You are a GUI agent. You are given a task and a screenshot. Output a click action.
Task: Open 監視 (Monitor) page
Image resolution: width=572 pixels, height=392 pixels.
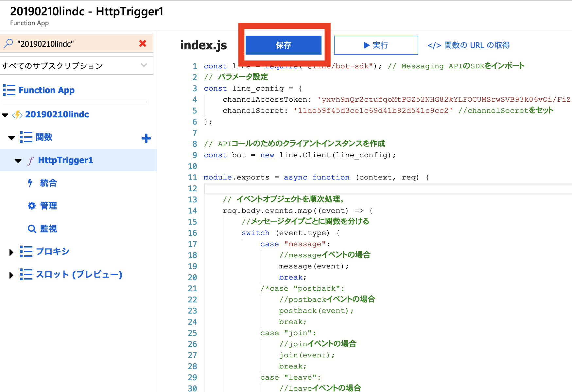pyautogui.click(x=48, y=229)
